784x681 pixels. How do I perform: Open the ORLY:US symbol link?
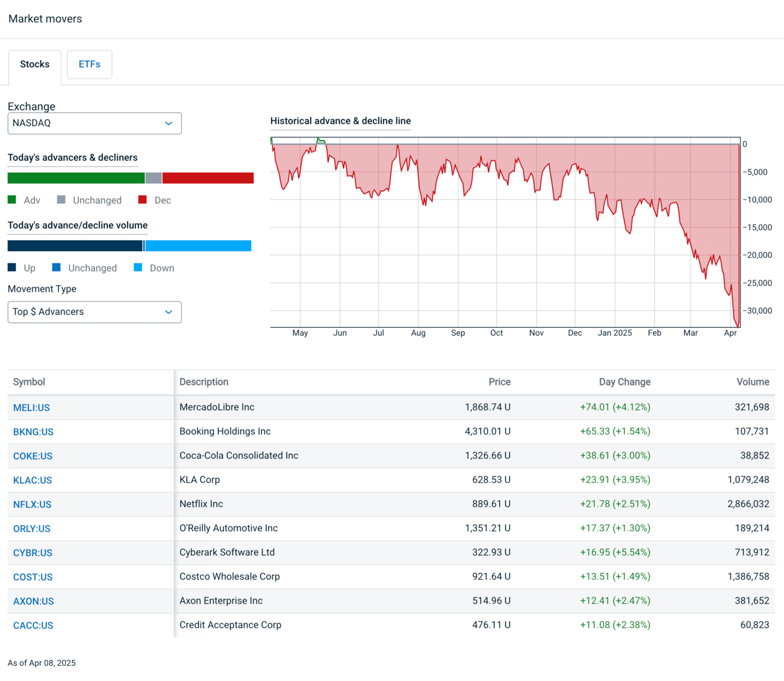32,529
